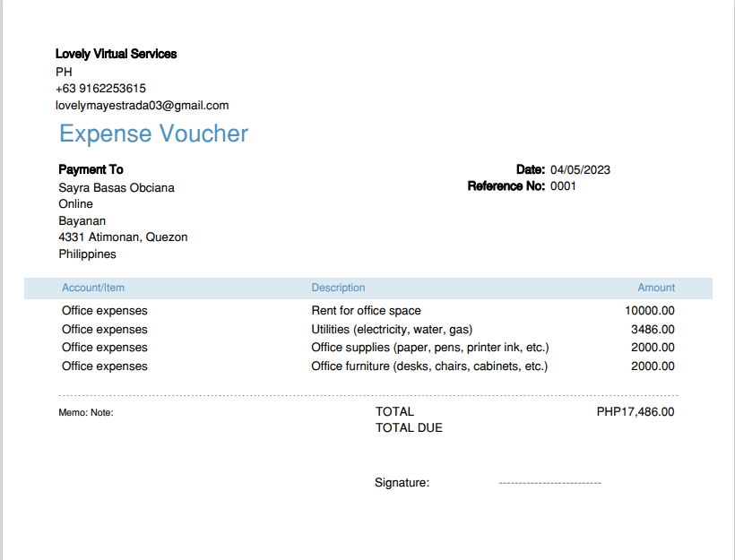Click the Office furniture description text

[429, 366]
